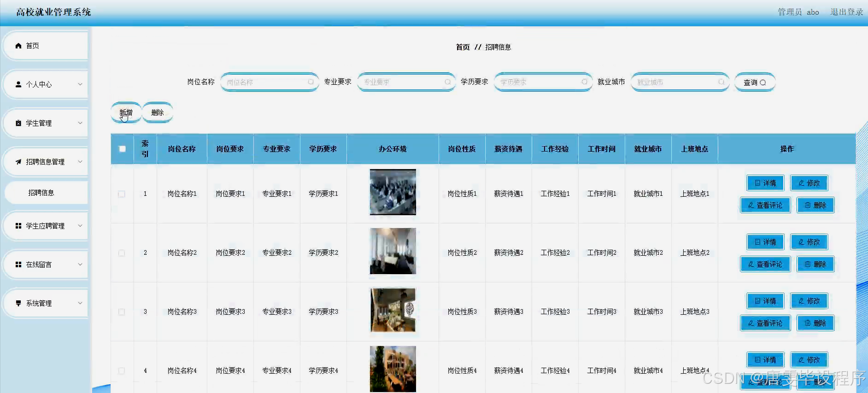Open office image thumbnail in row 3
Image resolution: width=868 pixels, height=393 pixels.
pos(393,310)
